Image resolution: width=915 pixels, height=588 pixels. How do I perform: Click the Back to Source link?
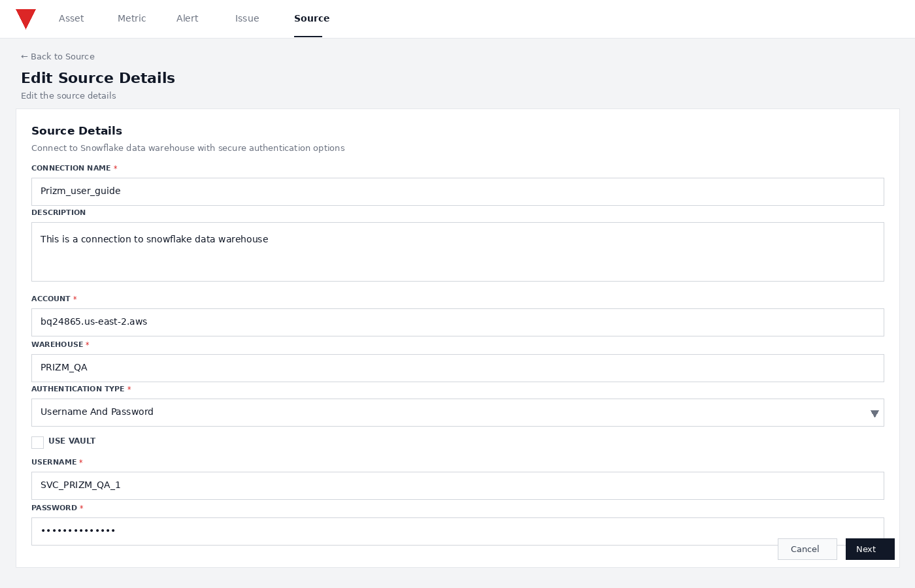[58, 56]
